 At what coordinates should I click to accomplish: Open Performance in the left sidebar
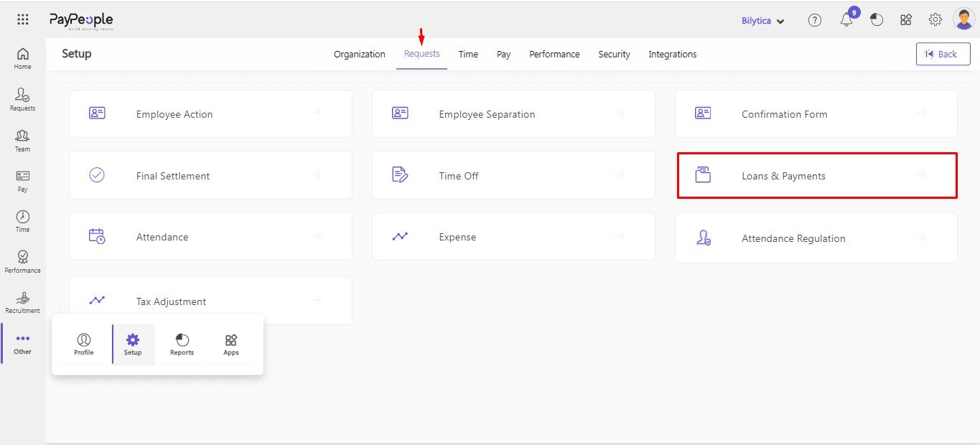23,261
